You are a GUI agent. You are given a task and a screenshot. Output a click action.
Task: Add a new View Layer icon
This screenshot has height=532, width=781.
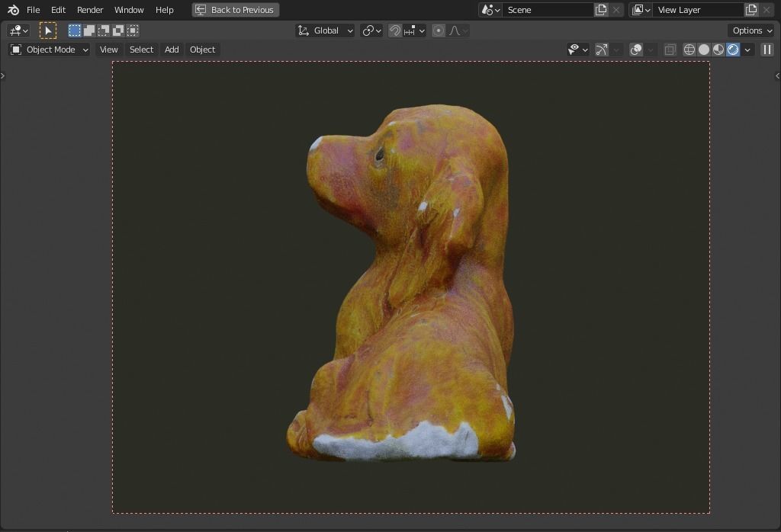pos(751,10)
